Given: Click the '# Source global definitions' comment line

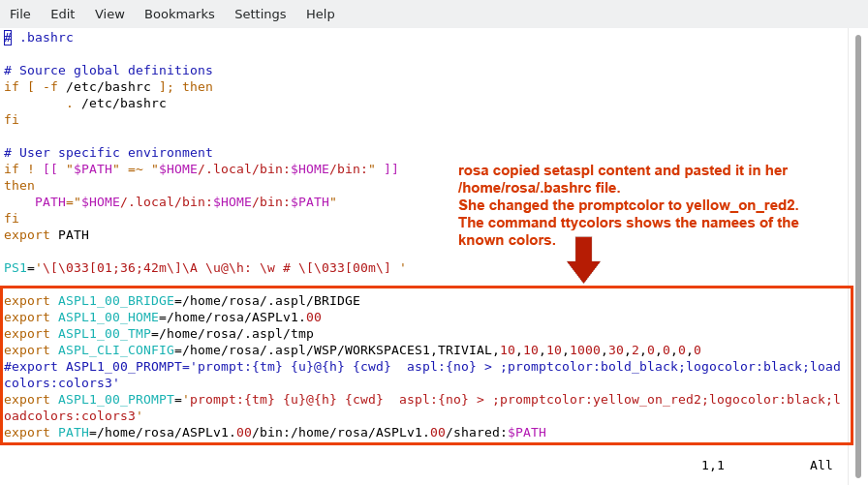Looking at the screenshot, I should (108, 71).
